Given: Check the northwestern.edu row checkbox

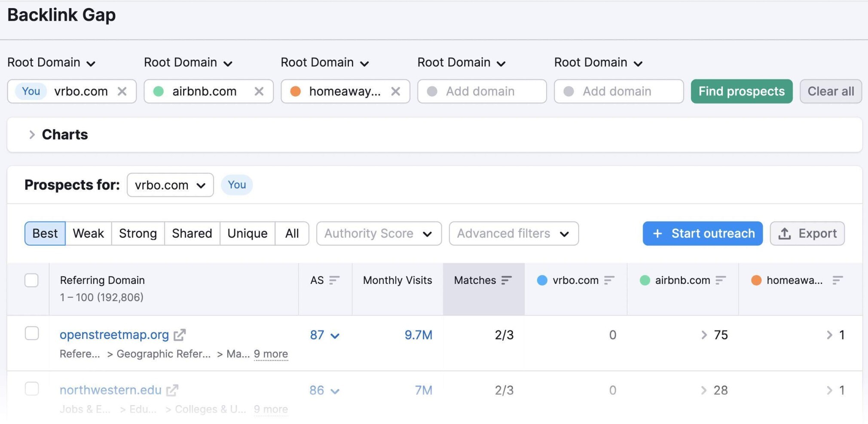Looking at the screenshot, I should pyautogui.click(x=31, y=389).
